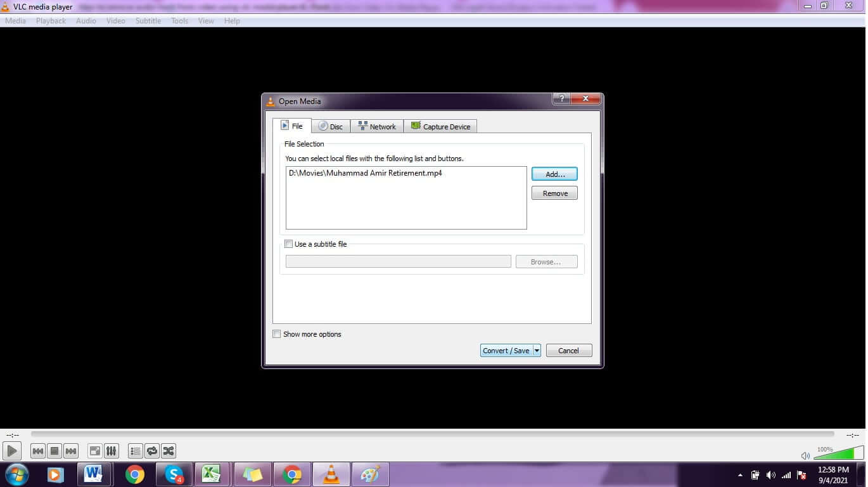Click the Add... button
The height and width of the screenshot is (487, 868).
555,174
